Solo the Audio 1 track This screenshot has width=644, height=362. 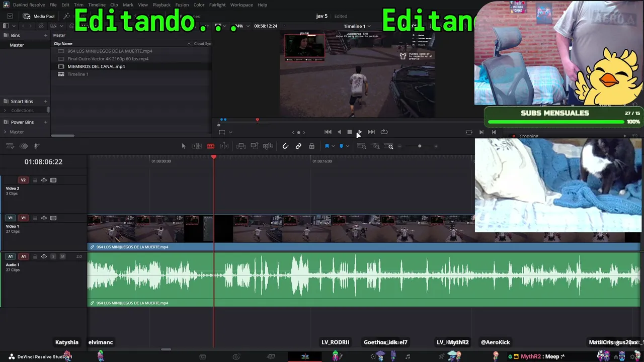pos(53,256)
